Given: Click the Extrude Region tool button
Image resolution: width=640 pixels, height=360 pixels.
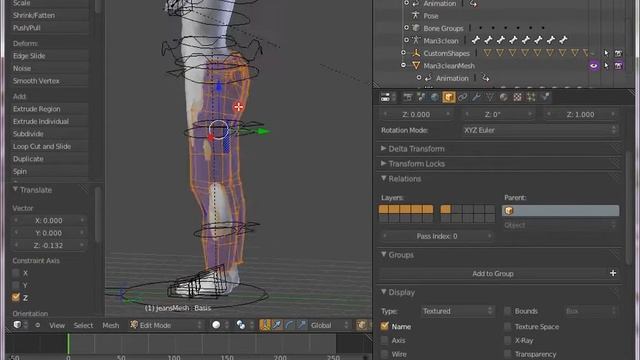Looking at the screenshot, I should coord(50,109).
